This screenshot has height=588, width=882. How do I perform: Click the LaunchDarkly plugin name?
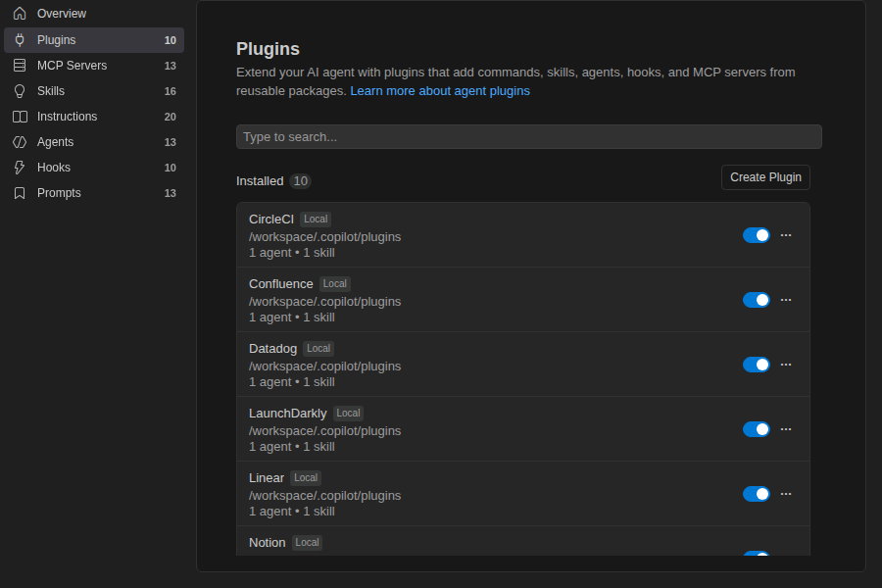point(287,414)
